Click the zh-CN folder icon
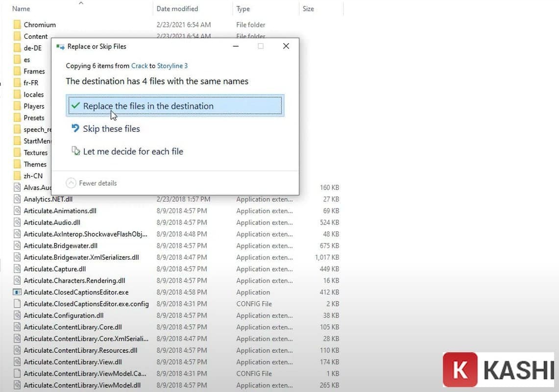The height and width of the screenshot is (392, 559). [17, 176]
